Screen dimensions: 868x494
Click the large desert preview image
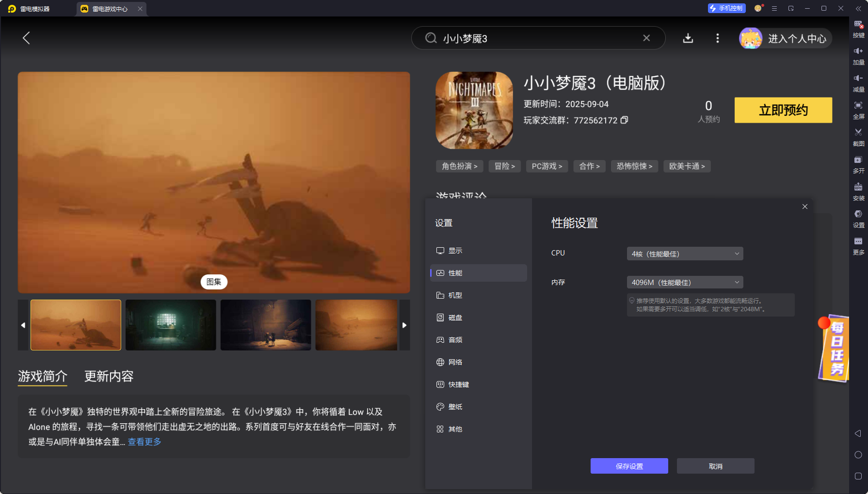click(214, 182)
